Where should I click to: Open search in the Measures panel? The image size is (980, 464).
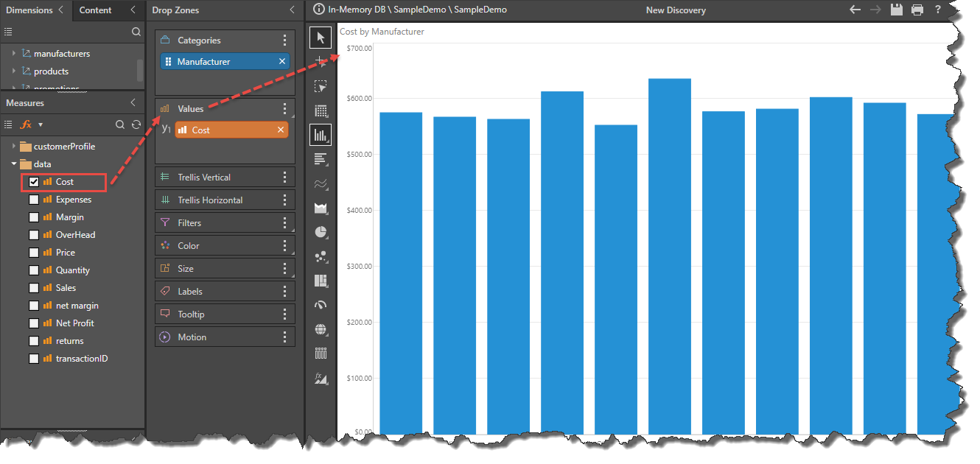(120, 124)
